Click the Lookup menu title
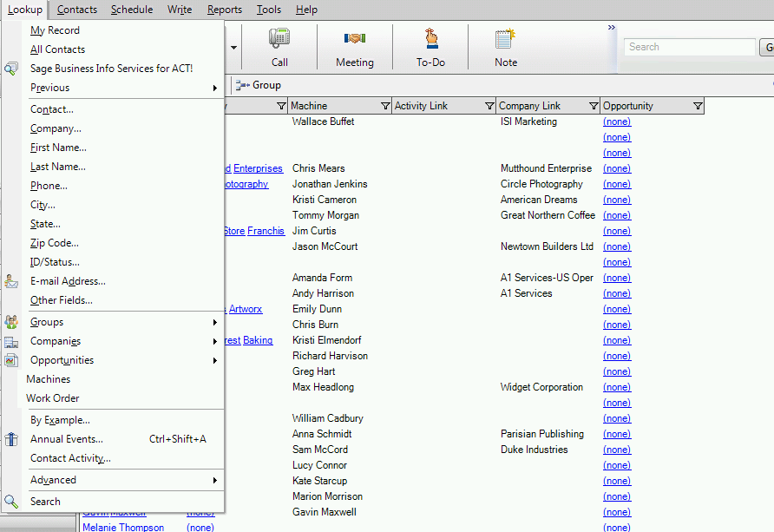 click(24, 10)
